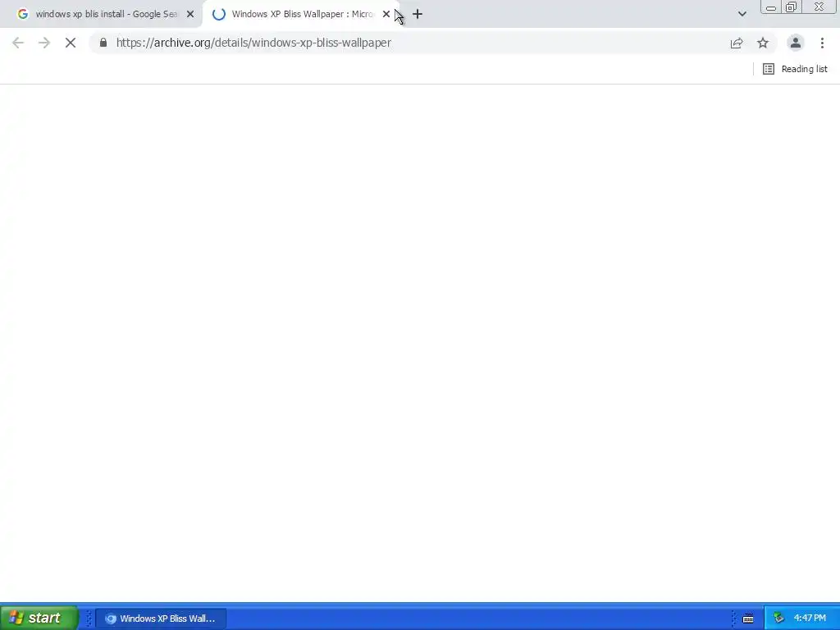The image size is (840, 630).
Task: Click the on-screen keyboard tray icon
Action: (x=748, y=619)
